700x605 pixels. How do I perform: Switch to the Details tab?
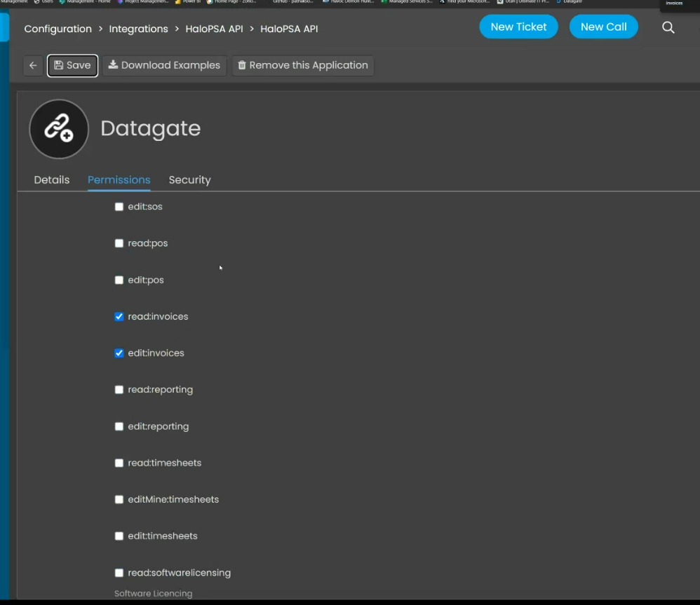coord(52,180)
